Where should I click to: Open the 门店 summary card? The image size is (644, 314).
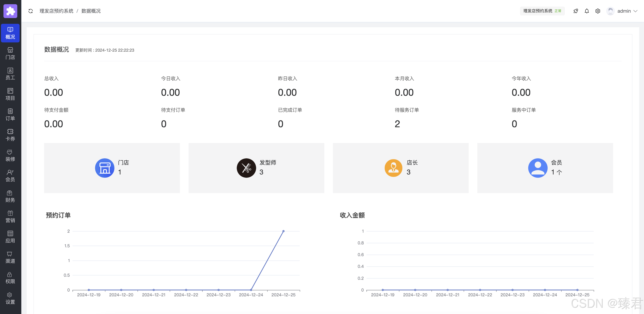tap(112, 168)
